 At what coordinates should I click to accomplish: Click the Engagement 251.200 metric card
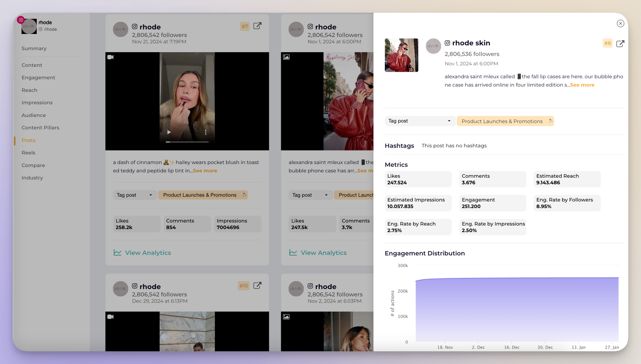(x=493, y=203)
